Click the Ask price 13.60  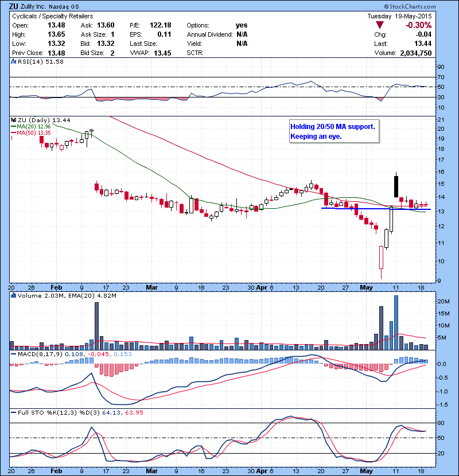click(106, 25)
